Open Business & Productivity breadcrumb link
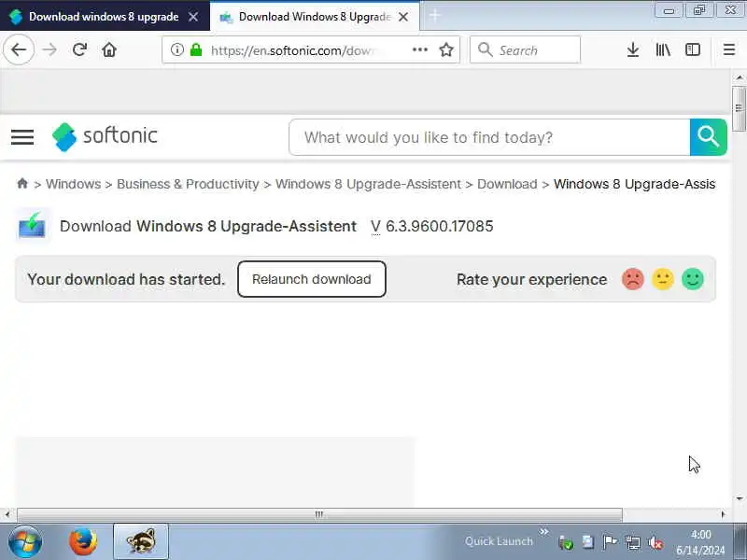The height and width of the screenshot is (560, 747). tap(188, 184)
